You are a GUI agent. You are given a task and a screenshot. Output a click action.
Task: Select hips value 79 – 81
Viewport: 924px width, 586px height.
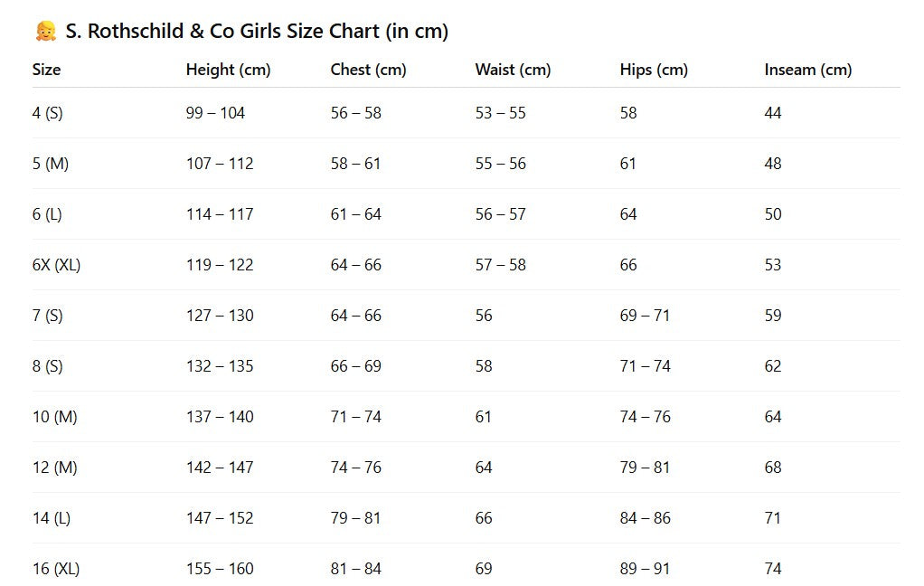tap(645, 468)
